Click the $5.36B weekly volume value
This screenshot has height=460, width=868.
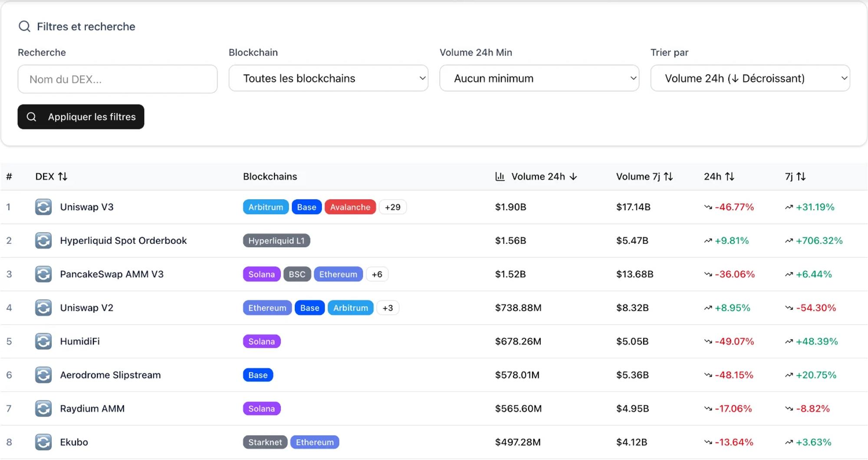click(x=632, y=375)
